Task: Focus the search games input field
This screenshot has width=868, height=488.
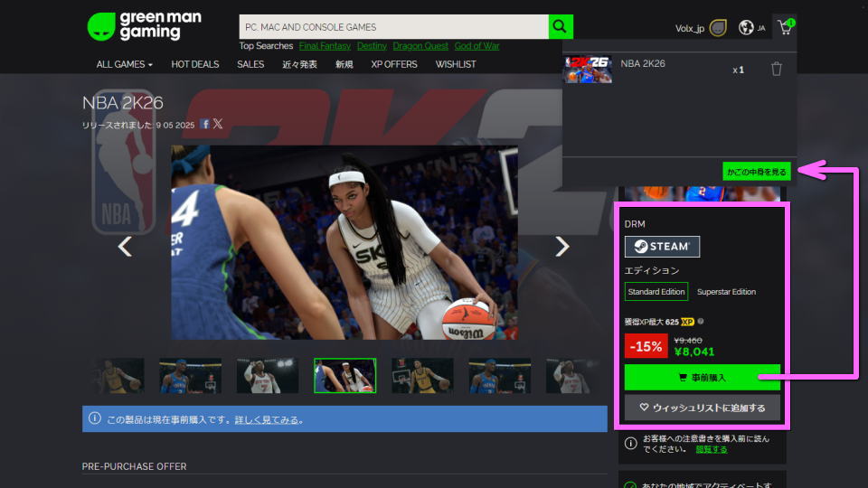Action: 393,26
